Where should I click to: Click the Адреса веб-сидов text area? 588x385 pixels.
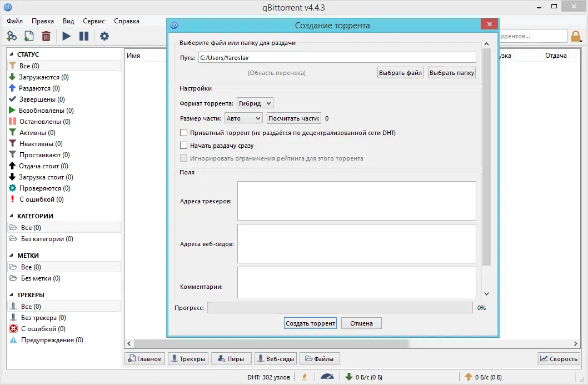(357, 244)
